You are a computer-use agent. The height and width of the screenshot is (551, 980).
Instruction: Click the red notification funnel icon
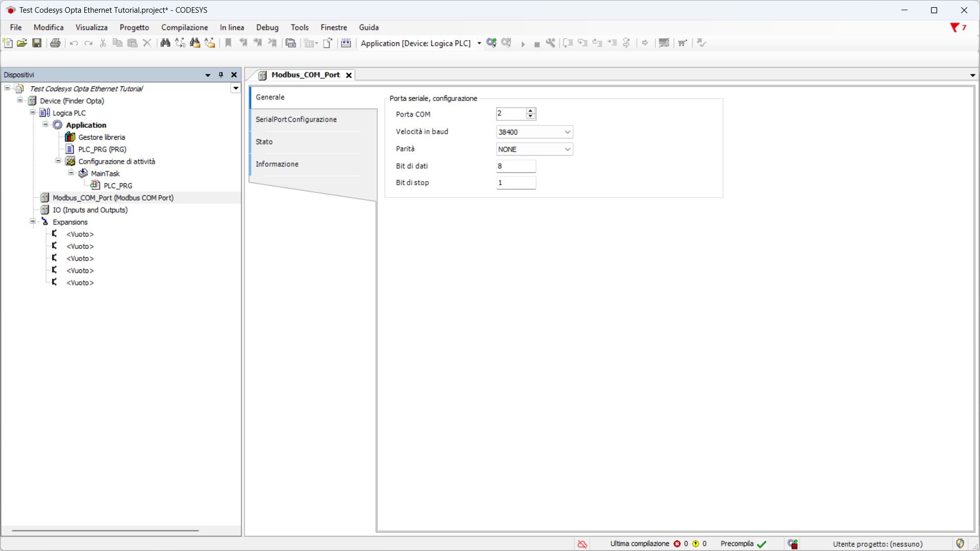[954, 28]
